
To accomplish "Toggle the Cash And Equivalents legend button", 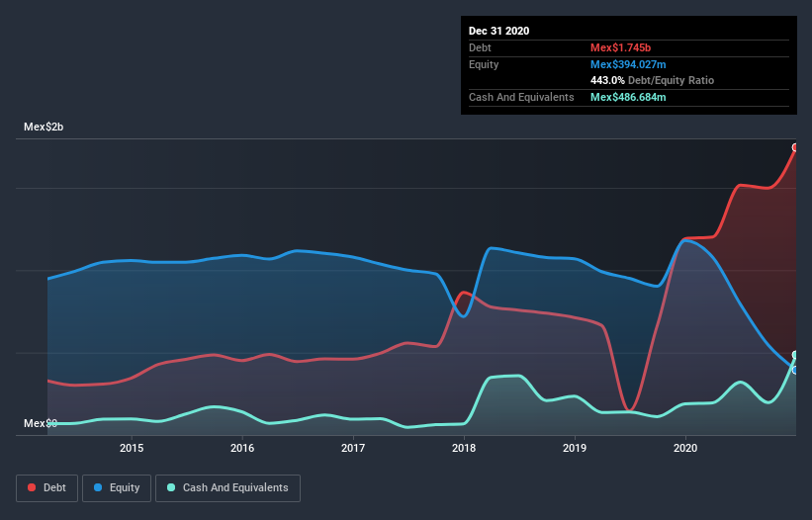I will 227,488.
